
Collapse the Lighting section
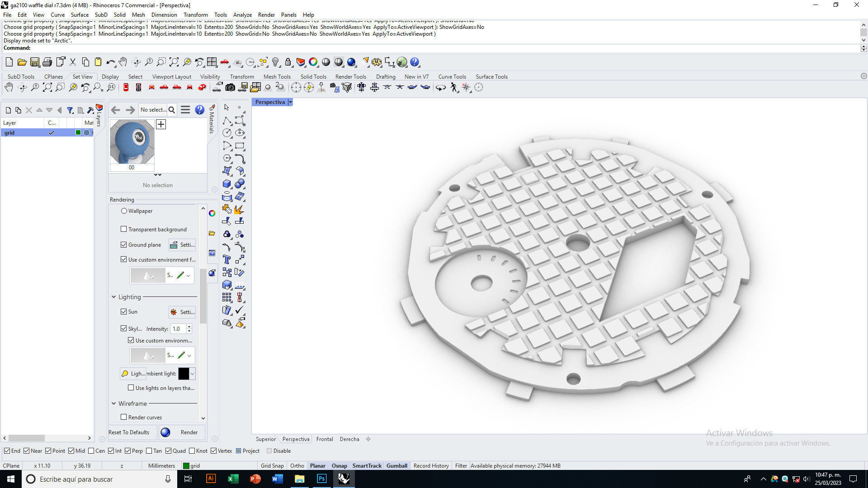pos(113,297)
